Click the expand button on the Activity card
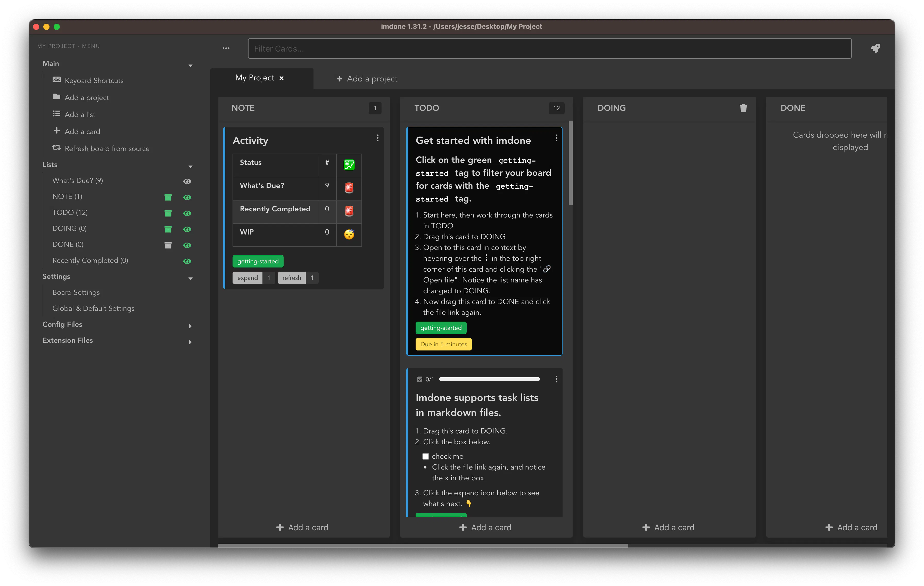 click(x=247, y=278)
